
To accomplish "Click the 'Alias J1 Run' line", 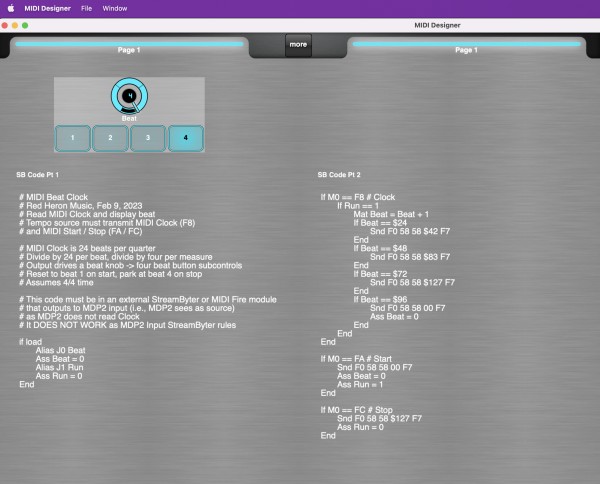I will click(x=59, y=368).
